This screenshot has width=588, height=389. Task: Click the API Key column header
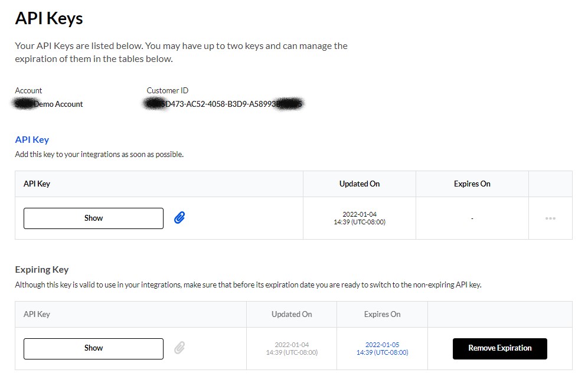pyautogui.click(x=37, y=184)
